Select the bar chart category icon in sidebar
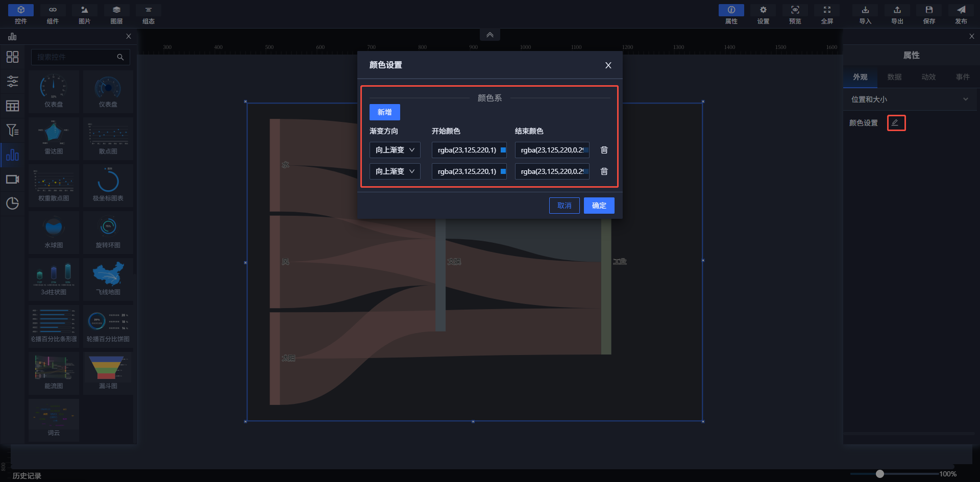This screenshot has width=980, height=482. tap(12, 155)
